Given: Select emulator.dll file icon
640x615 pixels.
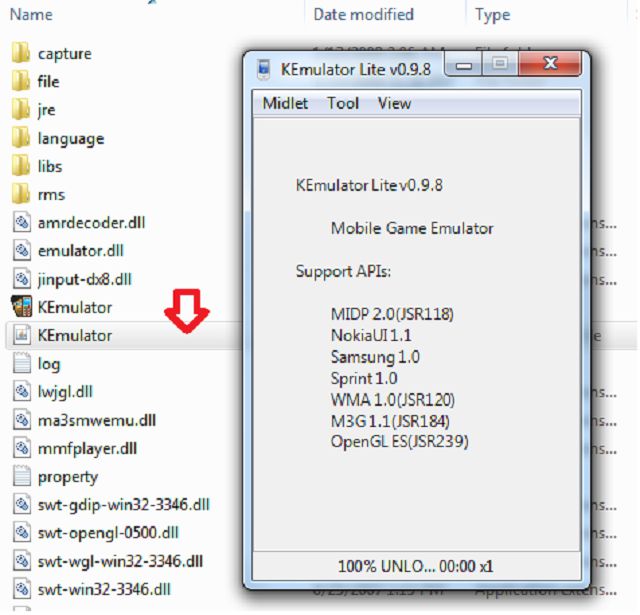Looking at the screenshot, I should point(22,251).
